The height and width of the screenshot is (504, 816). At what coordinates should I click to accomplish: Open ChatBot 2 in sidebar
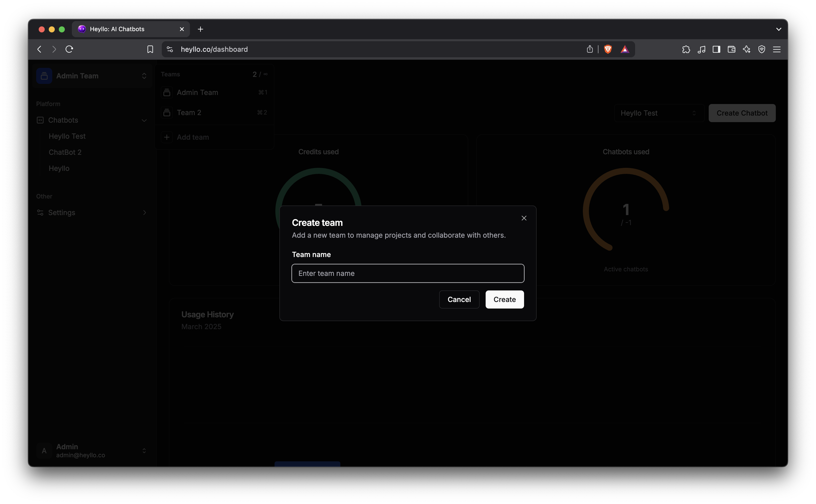(x=65, y=152)
